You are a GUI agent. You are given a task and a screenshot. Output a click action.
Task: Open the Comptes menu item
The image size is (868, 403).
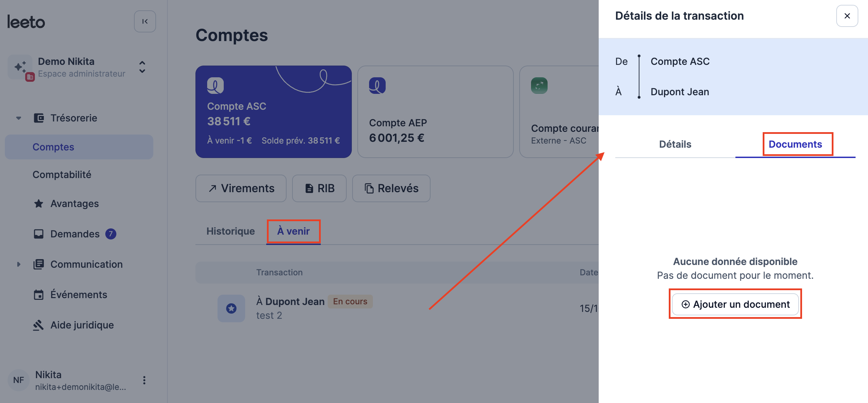(79, 147)
